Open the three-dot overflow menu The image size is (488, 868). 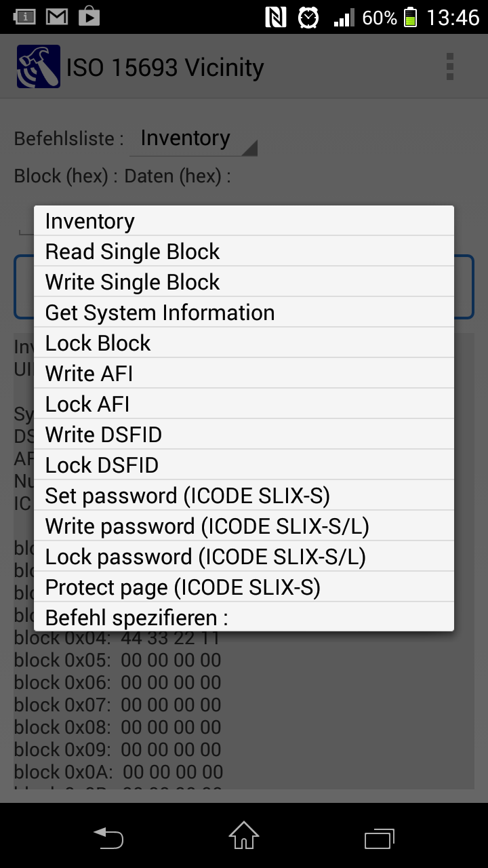[x=449, y=67]
